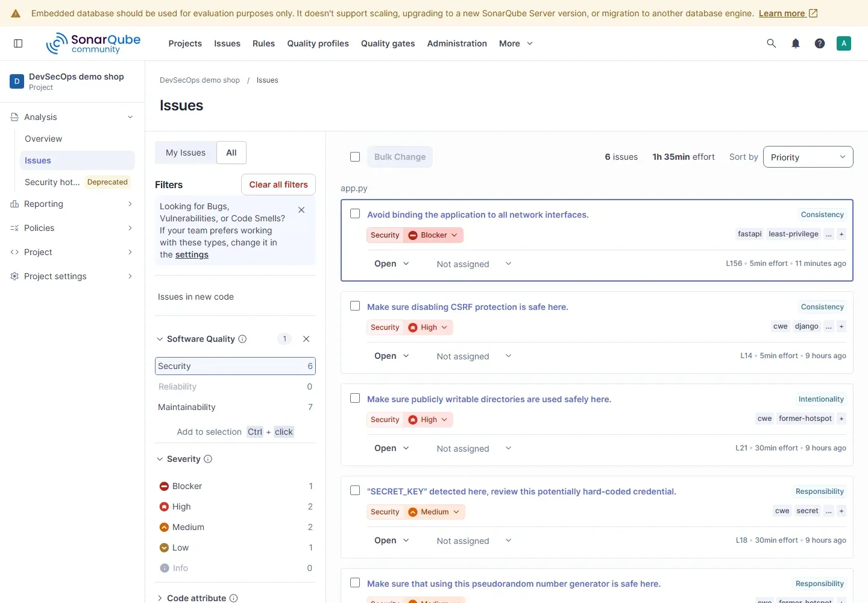Dismiss the Bugs/Vulnerabilities hint message
The width and height of the screenshot is (868, 603).
pyautogui.click(x=301, y=210)
